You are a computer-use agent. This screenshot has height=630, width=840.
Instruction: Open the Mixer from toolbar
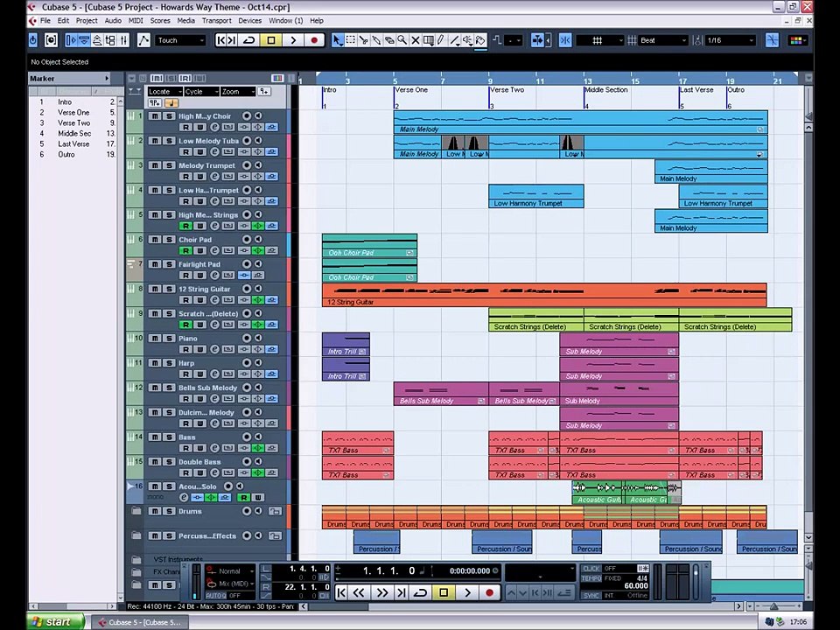(123, 40)
